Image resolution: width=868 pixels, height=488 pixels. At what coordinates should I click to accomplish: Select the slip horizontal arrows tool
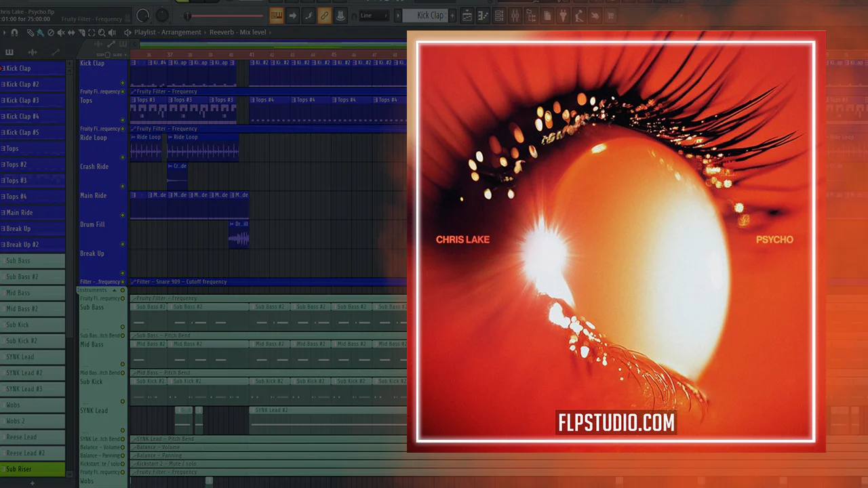click(x=71, y=33)
